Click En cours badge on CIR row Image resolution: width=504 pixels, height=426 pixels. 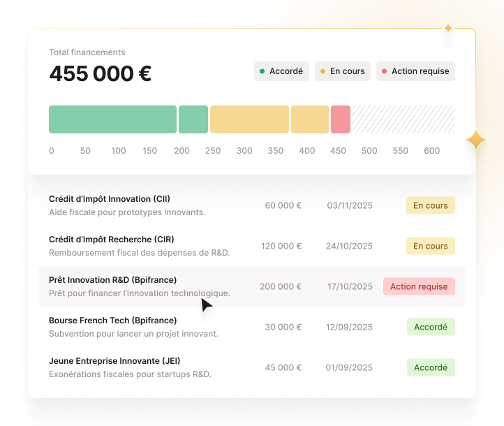coord(431,246)
